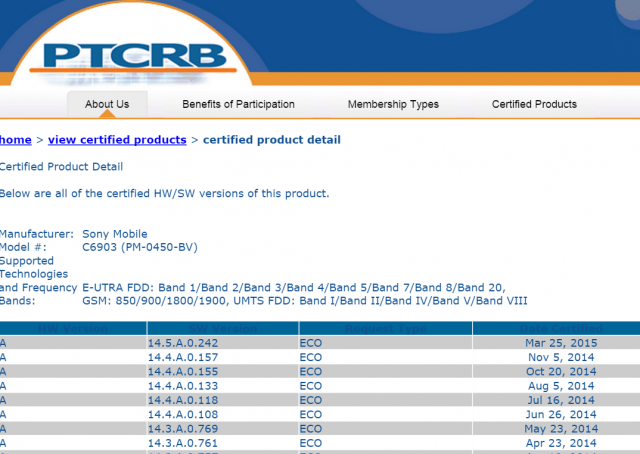Viewport: 640px width, 454px height.
Task: Select the Membership Types menu item
Action: click(393, 105)
